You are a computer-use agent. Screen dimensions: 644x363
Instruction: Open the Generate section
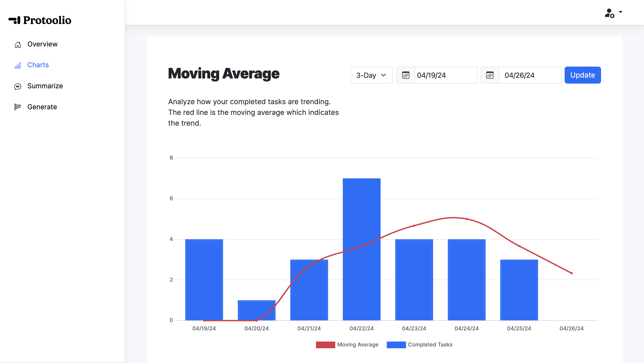click(x=42, y=107)
